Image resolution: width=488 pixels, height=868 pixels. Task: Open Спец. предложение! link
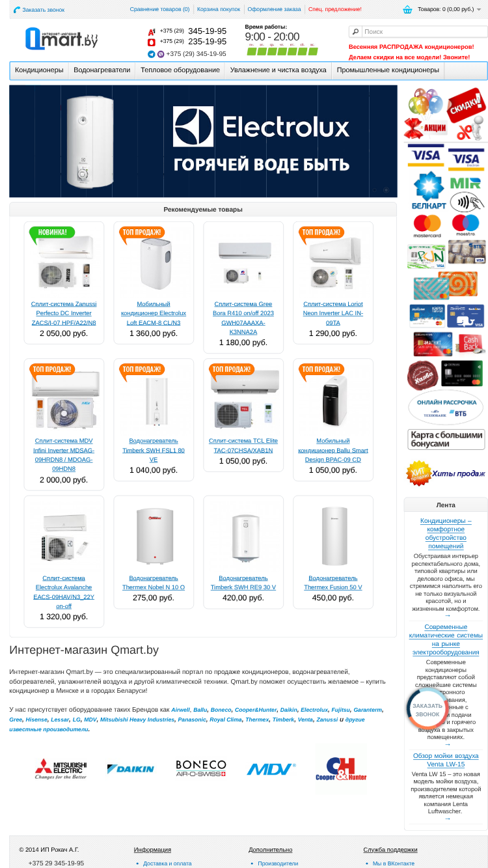(335, 9)
